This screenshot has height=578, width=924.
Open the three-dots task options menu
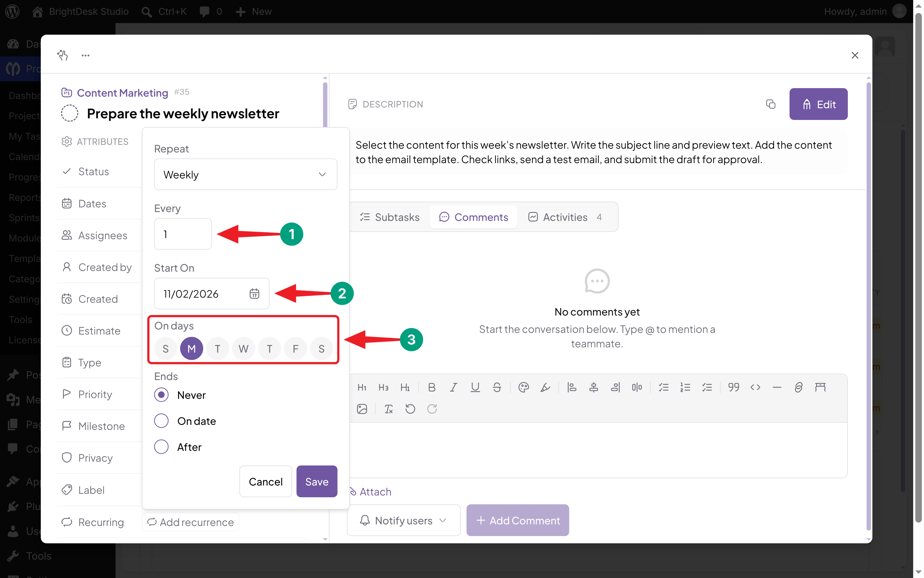[86, 55]
